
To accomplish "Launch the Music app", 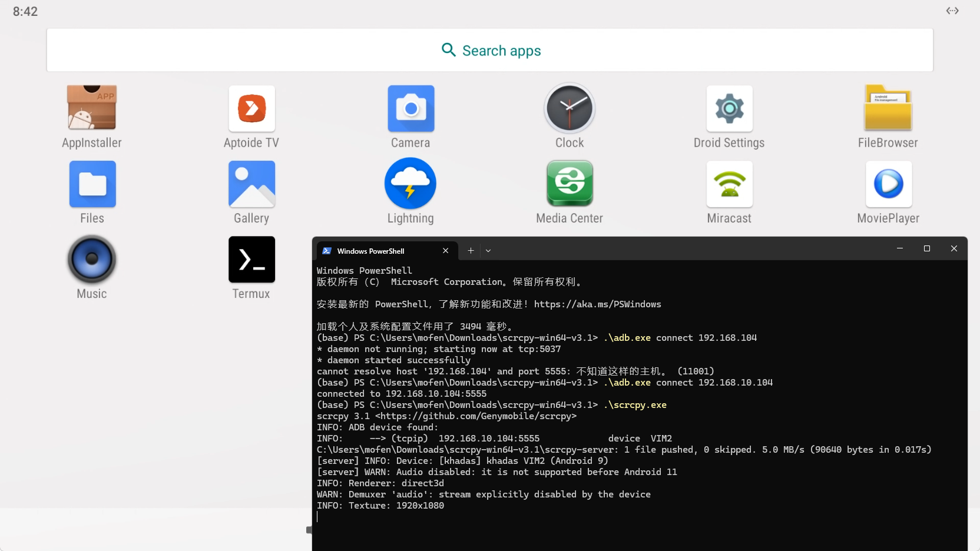I will pyautogui.click(x=92, y=260).
